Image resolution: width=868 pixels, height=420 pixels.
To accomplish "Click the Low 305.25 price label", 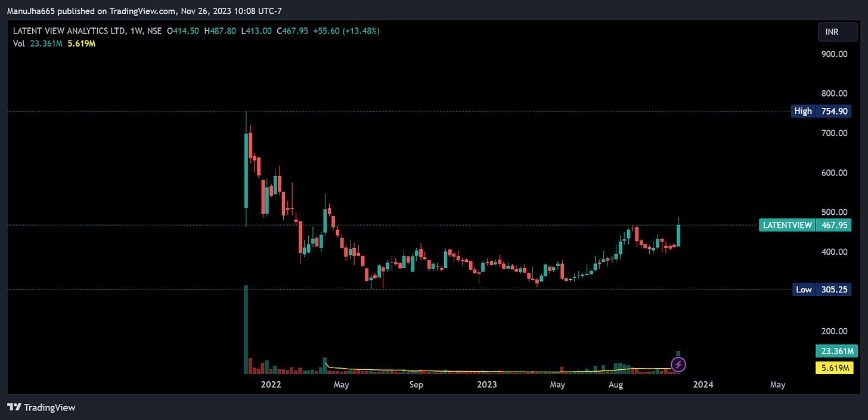I will tap(822, 290).
